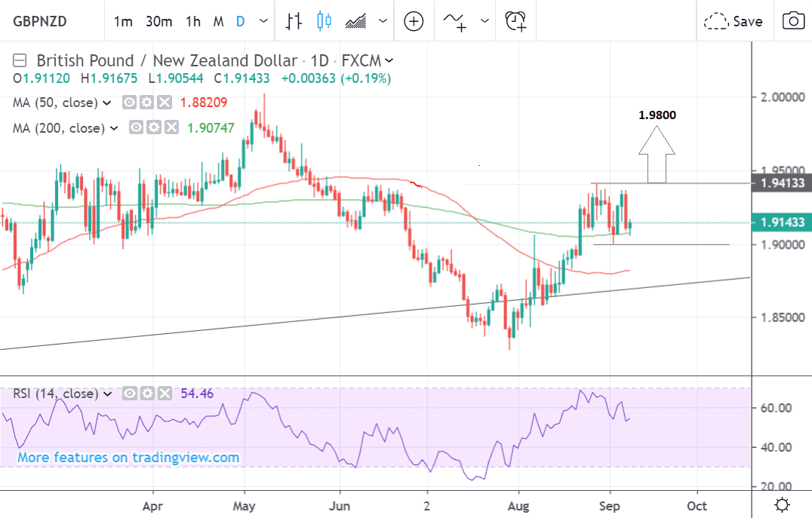Click the 1.9800 target annotation text

pos(657,115)
